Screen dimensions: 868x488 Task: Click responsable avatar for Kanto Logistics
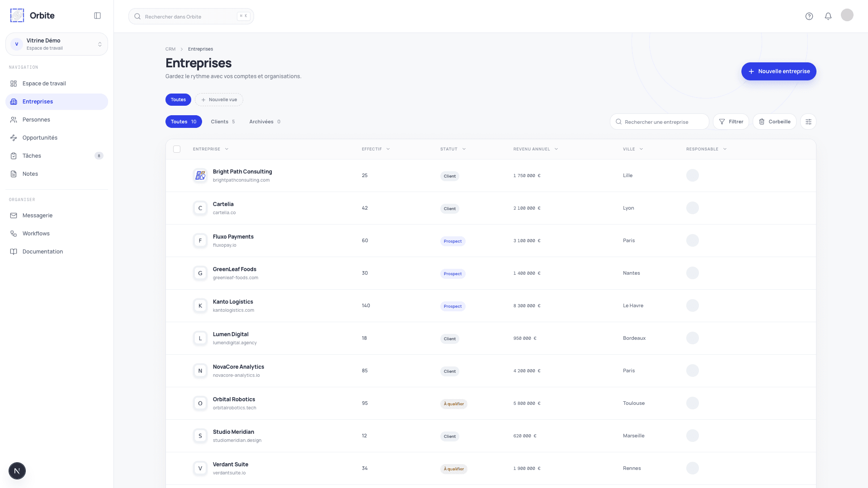click(693, 305)
